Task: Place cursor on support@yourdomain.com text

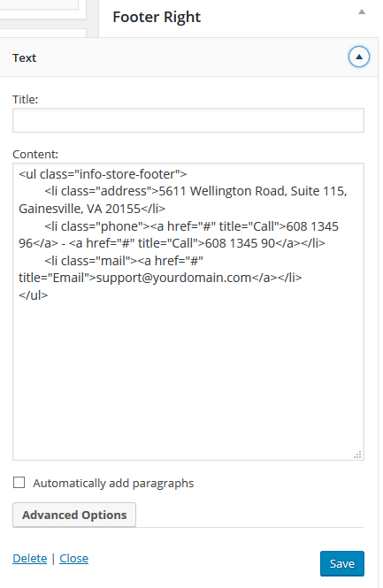Action: tap(173, 278)
